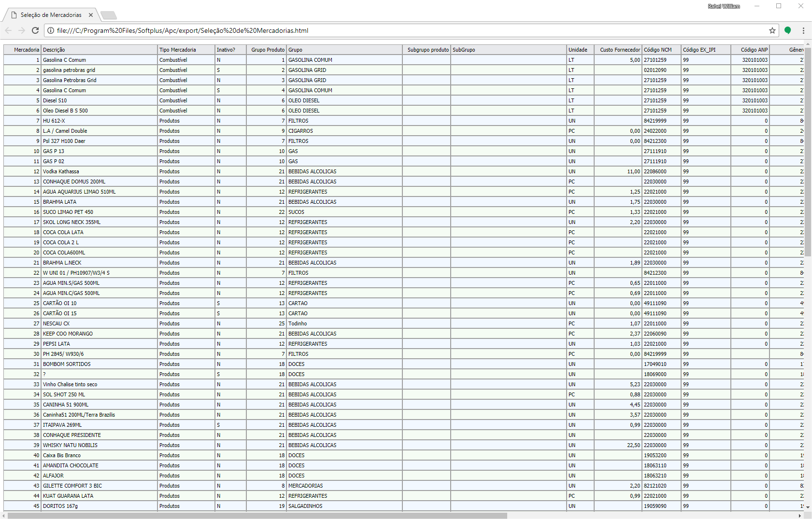Click the Inativo? column header
Screen dimensions: 812x519
click(x=230, y=50)
